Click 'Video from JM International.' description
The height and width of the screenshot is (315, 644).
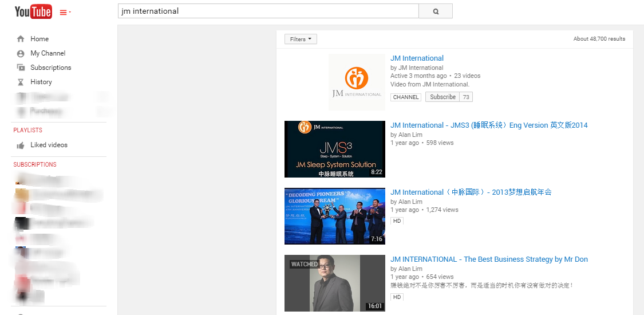429,84
